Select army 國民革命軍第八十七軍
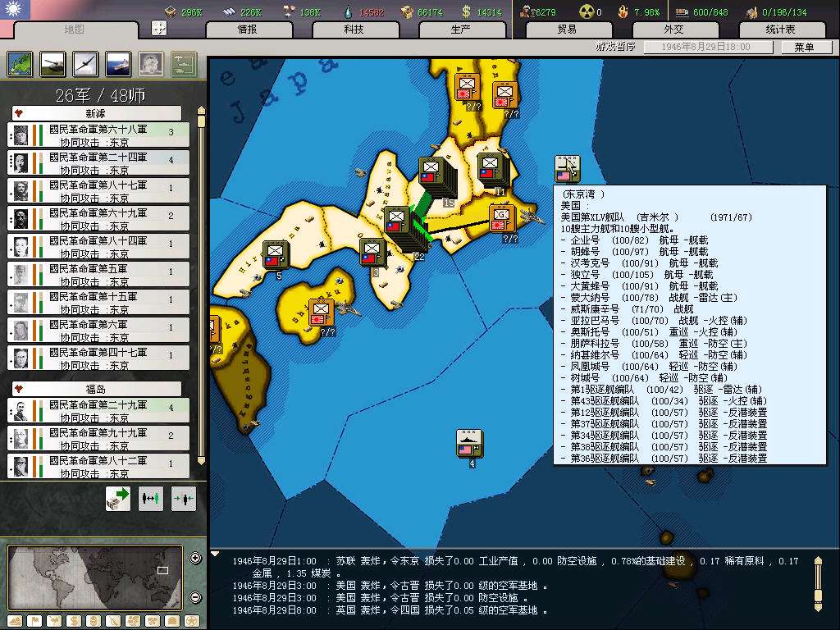Image resolution: width=840 pixels, height=630 pixels. 98,190
